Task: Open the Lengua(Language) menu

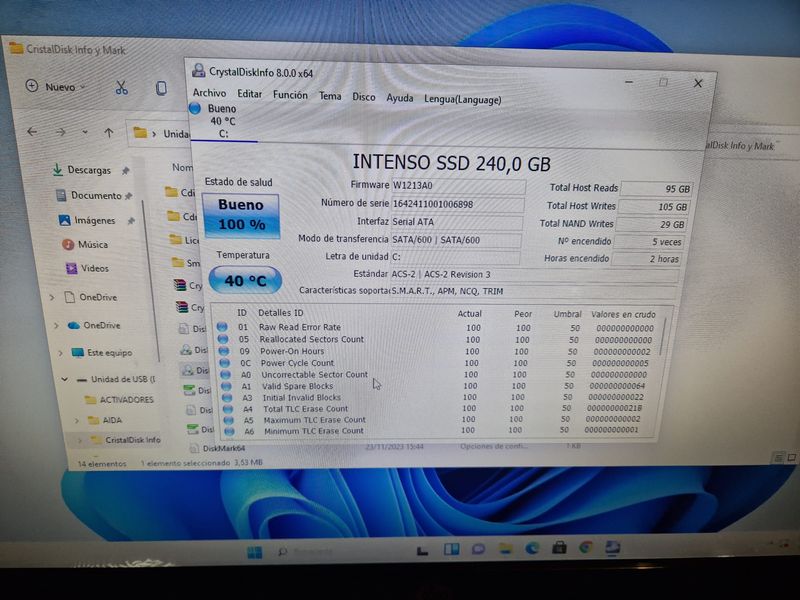Action: [x=463, y=99]
